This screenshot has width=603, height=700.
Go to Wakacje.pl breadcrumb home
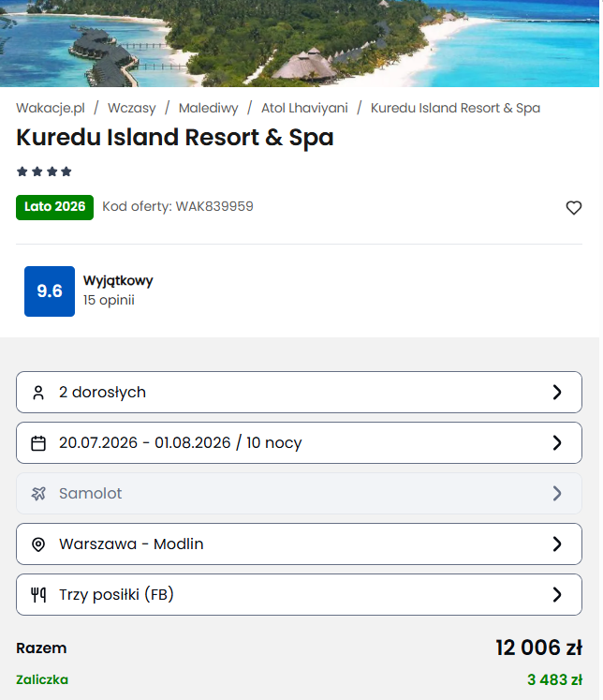pyautogui.click(x=51, y=108)
